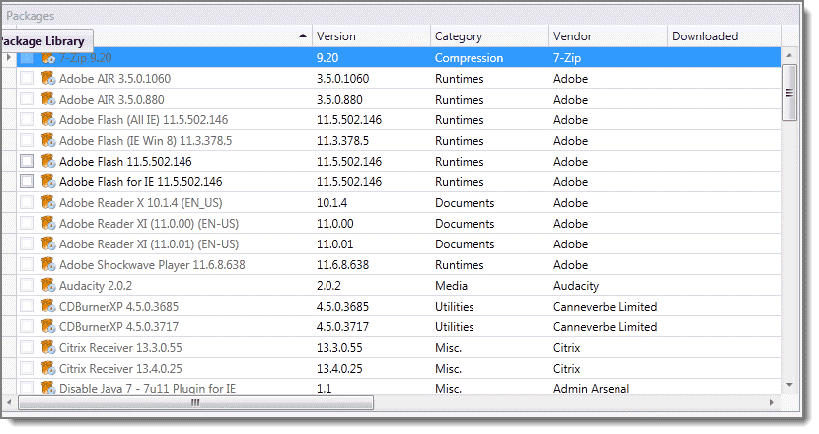Click the Adobe Flash 11.5.502.146 package icon
Screen dimensions: 819x434
pos(48,161)
